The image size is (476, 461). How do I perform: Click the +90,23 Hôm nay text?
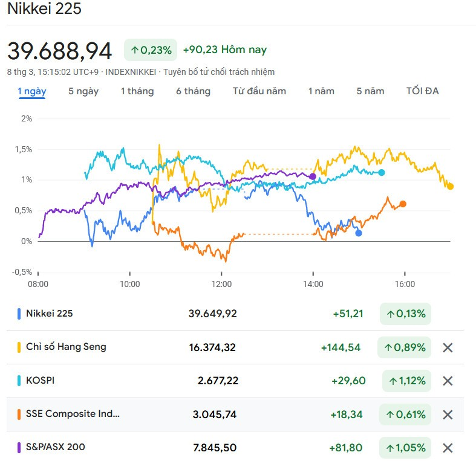point(224,50)
